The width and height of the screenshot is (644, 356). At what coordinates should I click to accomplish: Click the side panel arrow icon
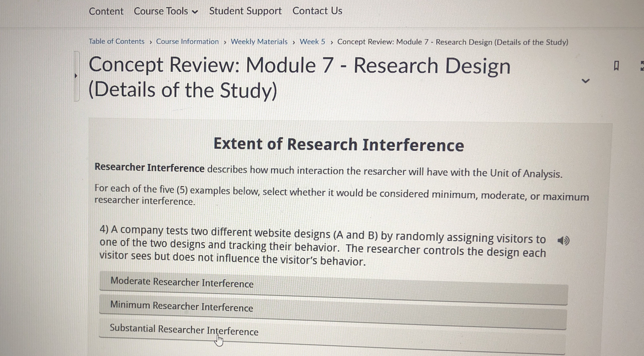click(x=76, y=76)
